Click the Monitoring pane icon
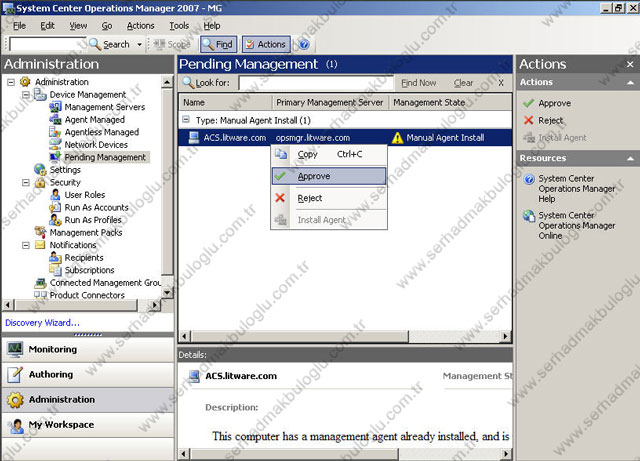This screenshot has width=640, height=461. pyautogui.click(x=15, y=350)
